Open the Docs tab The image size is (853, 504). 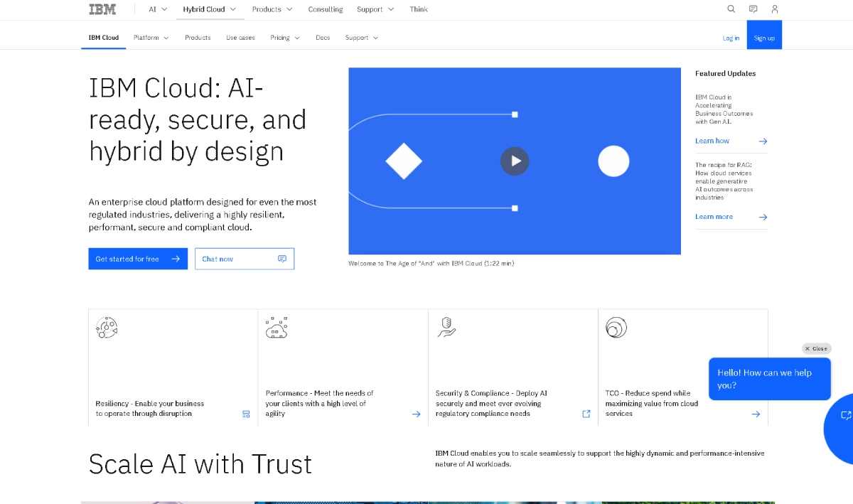coord(323,38)
